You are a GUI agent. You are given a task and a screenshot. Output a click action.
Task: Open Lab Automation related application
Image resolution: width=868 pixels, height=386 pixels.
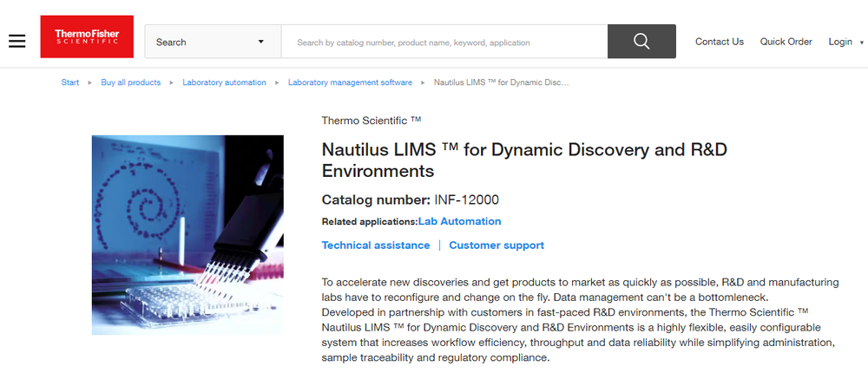pyautogui.click(x=459, y=221)
